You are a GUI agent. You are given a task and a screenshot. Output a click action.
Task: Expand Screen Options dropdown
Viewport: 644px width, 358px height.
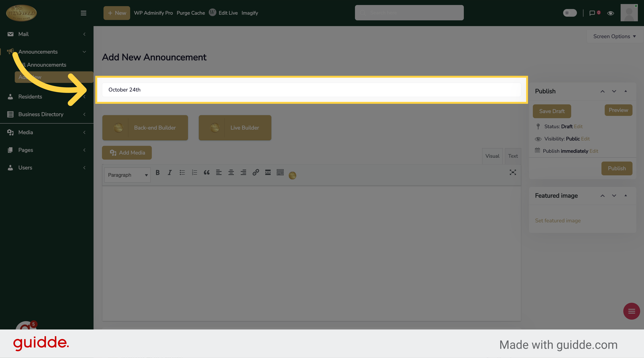[614, 36]
